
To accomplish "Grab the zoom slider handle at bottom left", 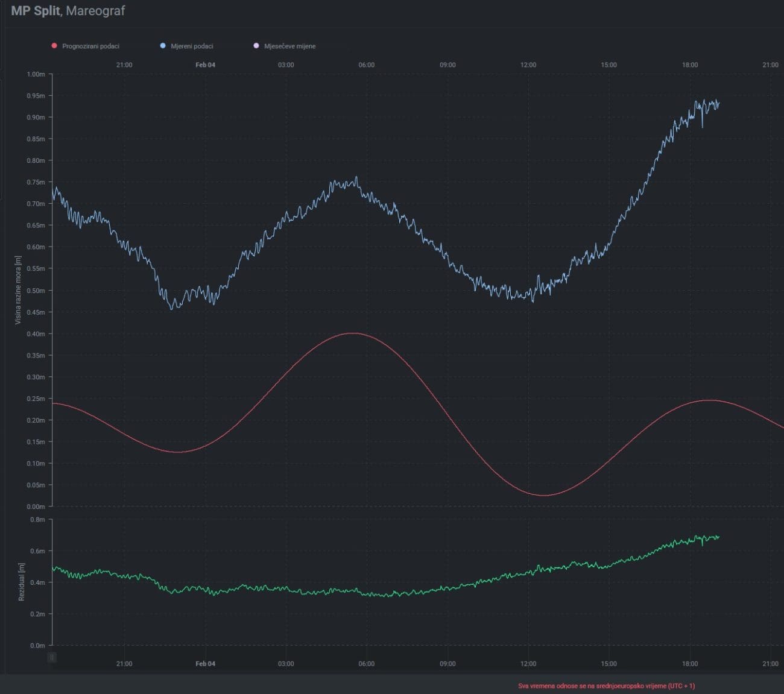I will click(x=52, y=657).
